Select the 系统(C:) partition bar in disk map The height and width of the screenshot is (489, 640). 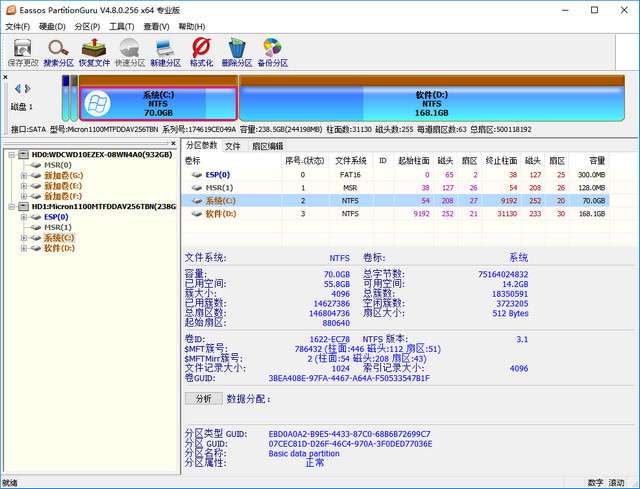(158, 104)
